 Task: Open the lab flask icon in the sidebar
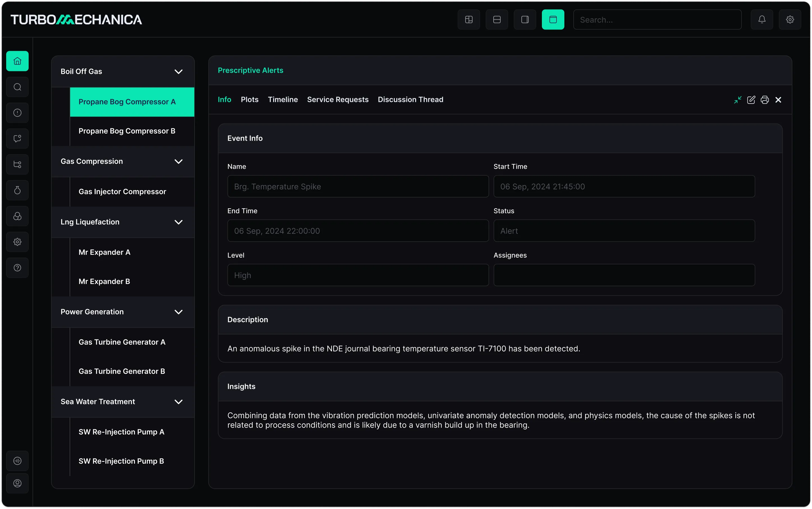[17, 190]
